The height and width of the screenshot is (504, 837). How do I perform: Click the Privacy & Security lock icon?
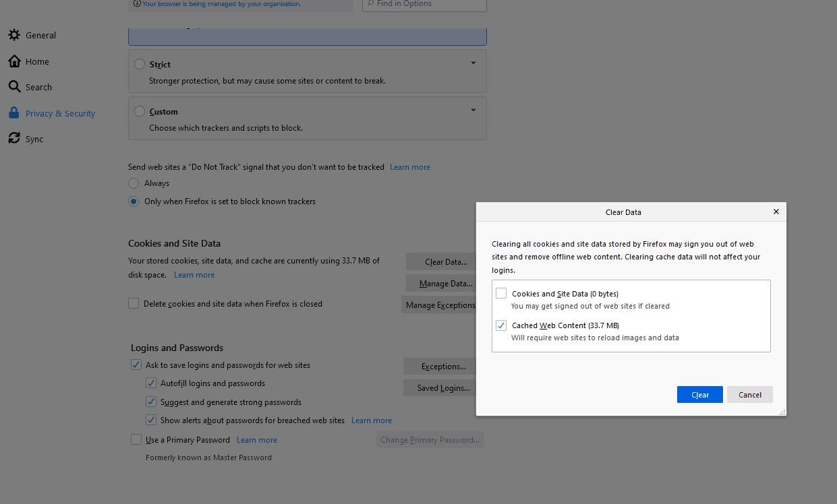point(14,113)
